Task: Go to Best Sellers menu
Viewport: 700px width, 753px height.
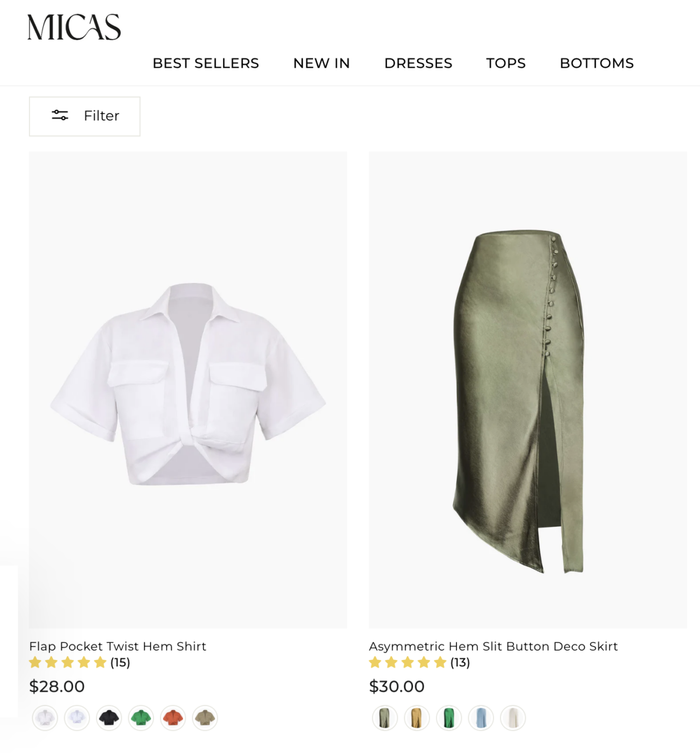Action: coord(205,63)
